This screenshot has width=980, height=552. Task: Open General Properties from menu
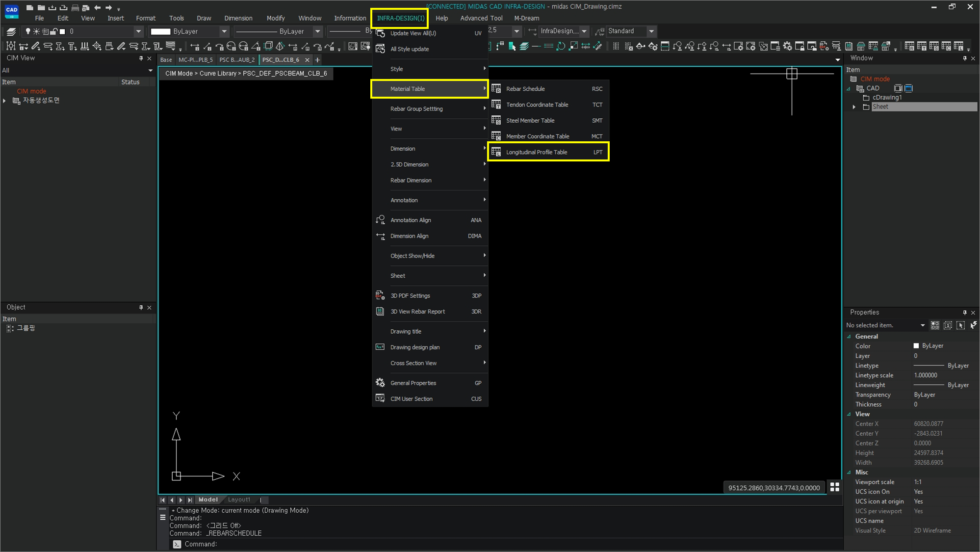click(430, 383)
